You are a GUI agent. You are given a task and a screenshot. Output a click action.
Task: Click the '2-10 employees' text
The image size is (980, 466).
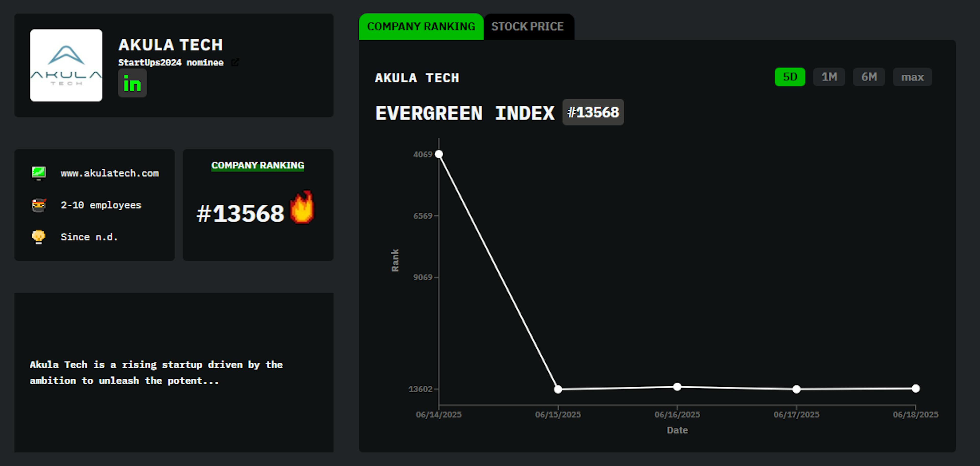click(x=101, y=205)
